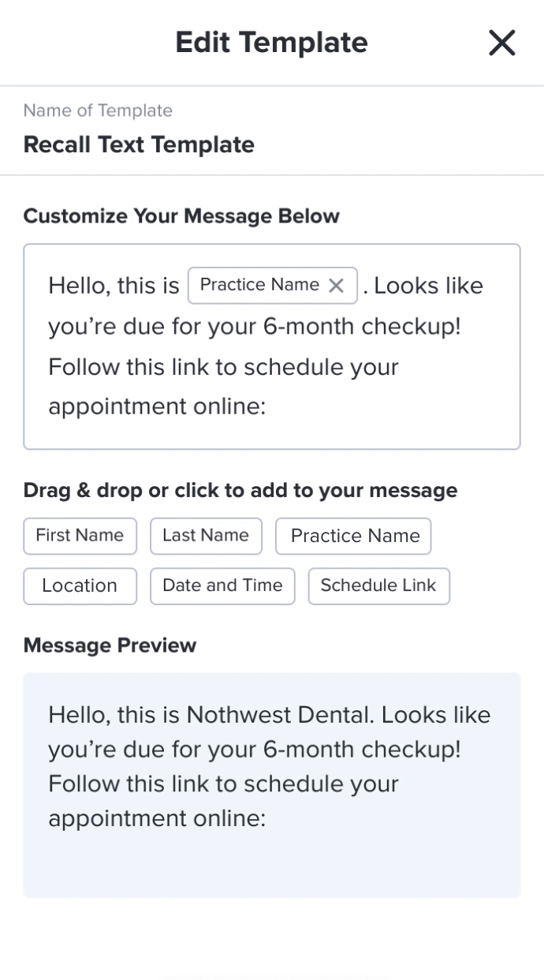Add the Date and Time placeholder

click(x=222, y=585)
